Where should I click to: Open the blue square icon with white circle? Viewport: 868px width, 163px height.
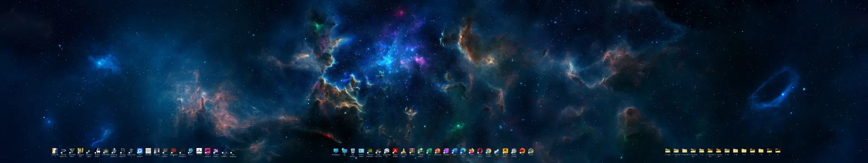coord(140,151)
